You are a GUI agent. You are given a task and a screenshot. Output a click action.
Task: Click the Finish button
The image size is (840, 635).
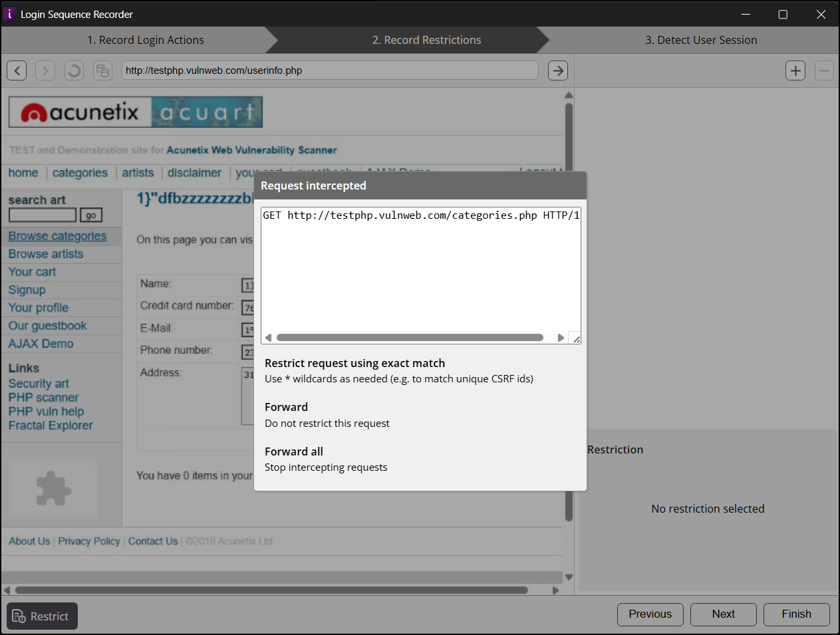(796, 614)
